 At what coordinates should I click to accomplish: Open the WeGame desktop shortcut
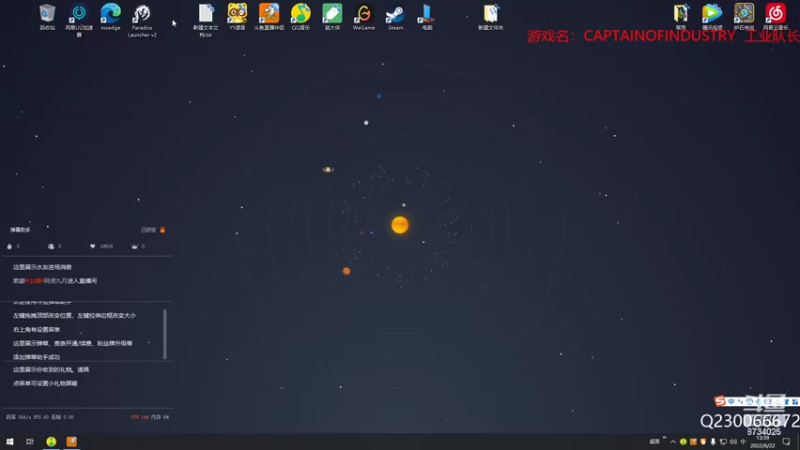(x=364, y=16)
